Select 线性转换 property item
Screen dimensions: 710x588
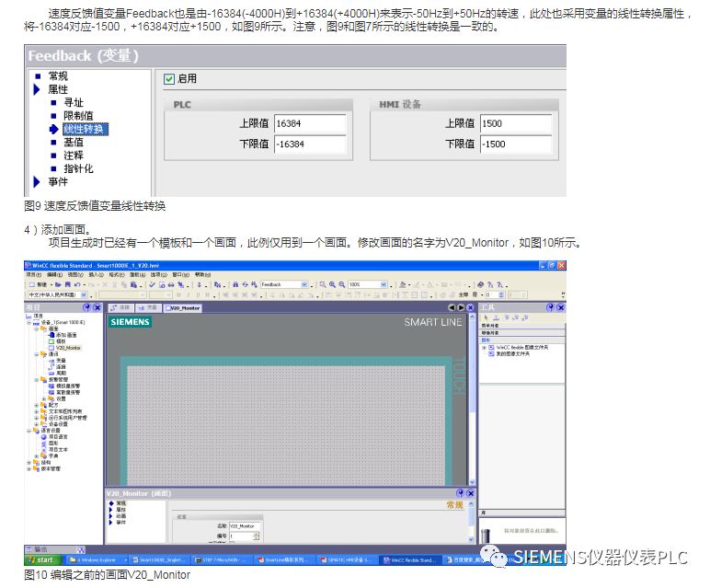pos(85,129)
